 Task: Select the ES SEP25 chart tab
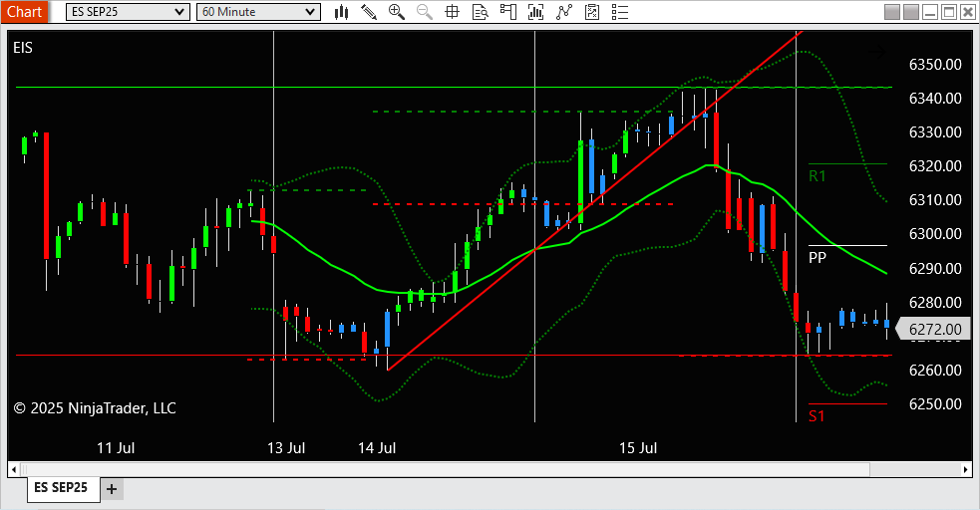61,487
